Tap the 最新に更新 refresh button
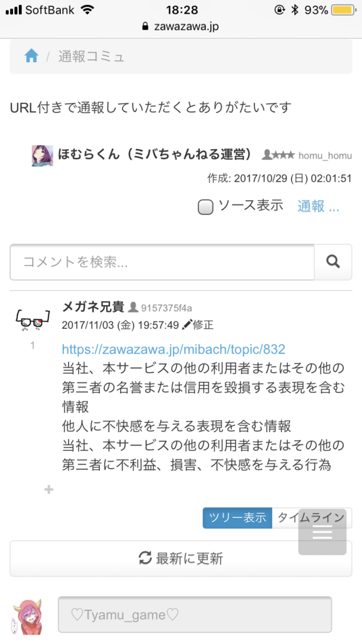The width and height of the screenshot is (362, 644). coord(180,558)
